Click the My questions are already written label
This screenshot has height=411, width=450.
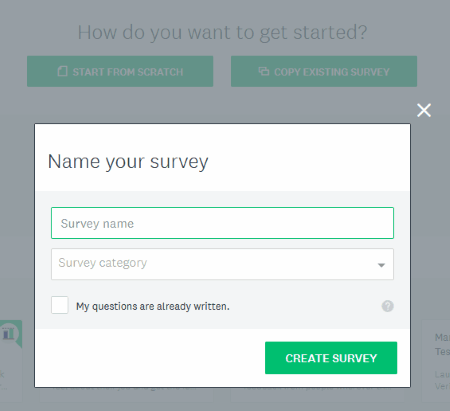(x=153, y=306)
